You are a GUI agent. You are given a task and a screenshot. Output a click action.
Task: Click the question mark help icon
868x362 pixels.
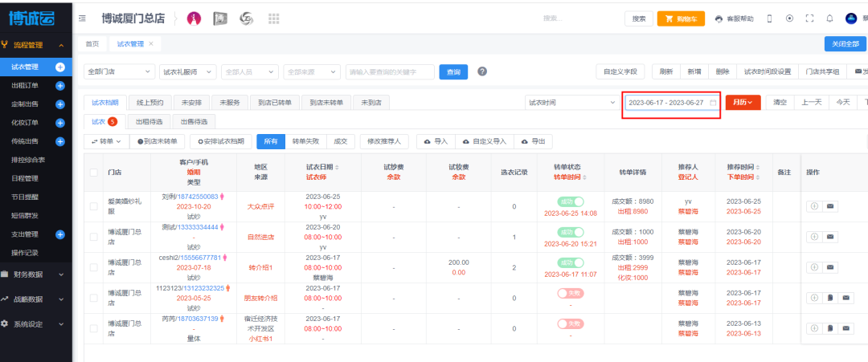click(x=482, y=71)
